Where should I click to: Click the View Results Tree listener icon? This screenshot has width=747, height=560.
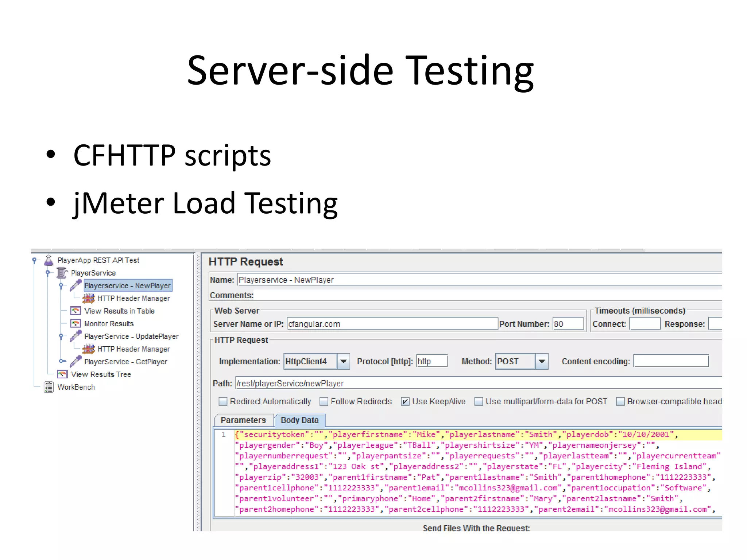[x=62, y=374]
